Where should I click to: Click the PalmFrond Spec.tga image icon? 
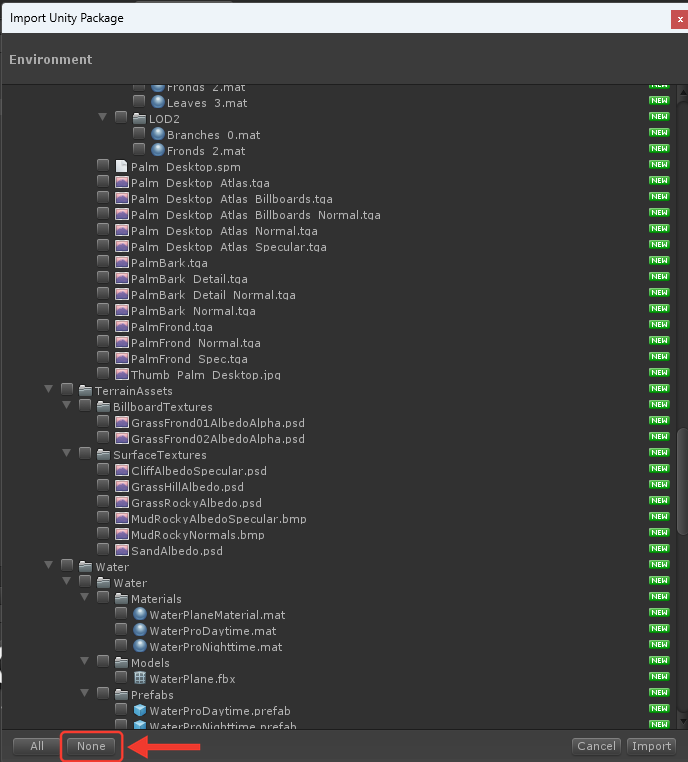tap(121, 359)
